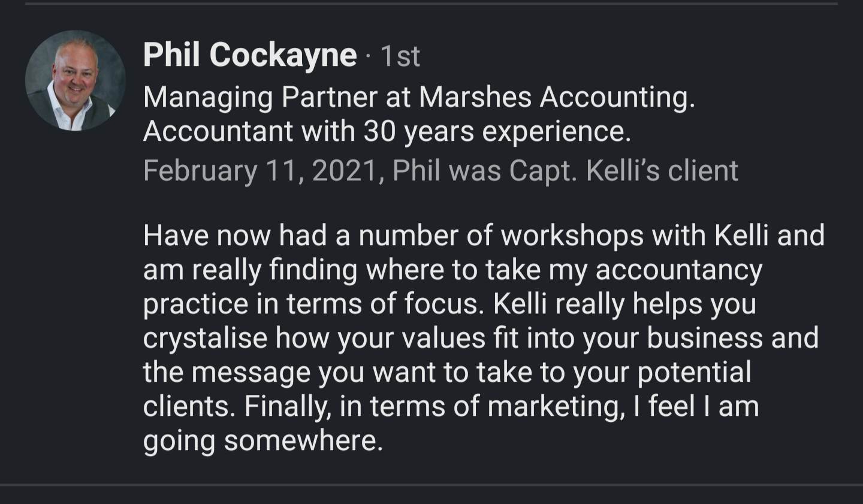
Task: Click the word focus in the recommendation
Action: click(443, 304)
